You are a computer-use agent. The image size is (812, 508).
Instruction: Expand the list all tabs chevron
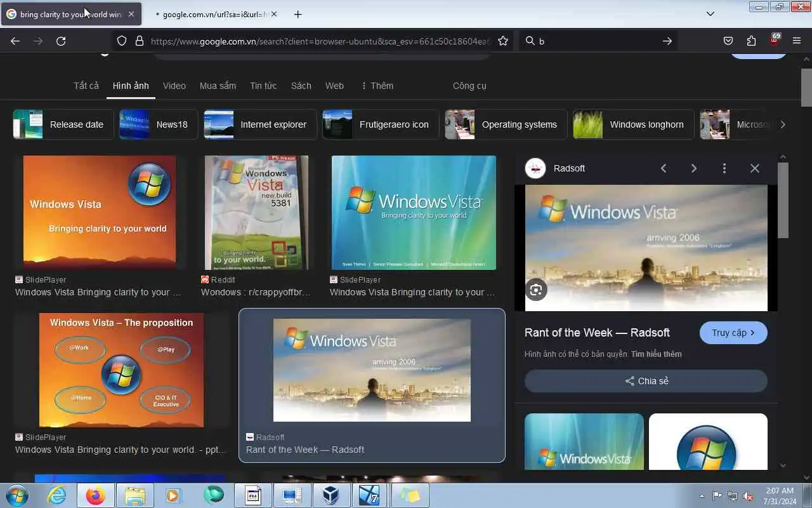tap(710, 14)
